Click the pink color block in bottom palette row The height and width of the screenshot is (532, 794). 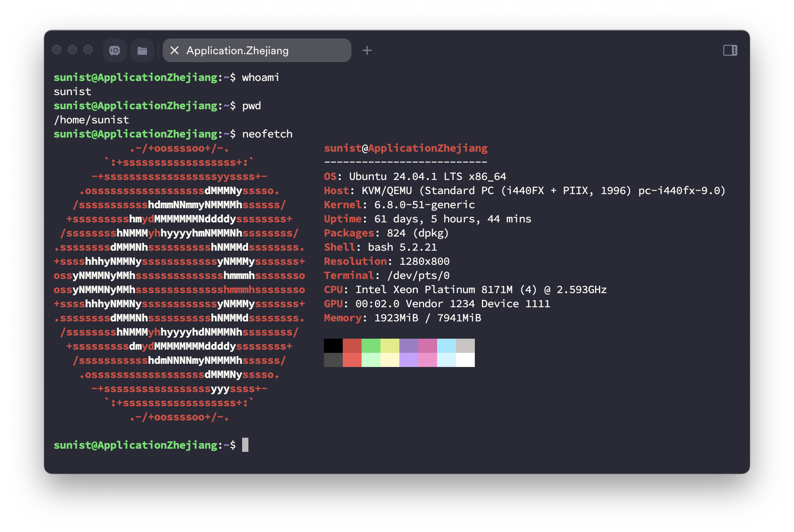click(x=428, y=360)
